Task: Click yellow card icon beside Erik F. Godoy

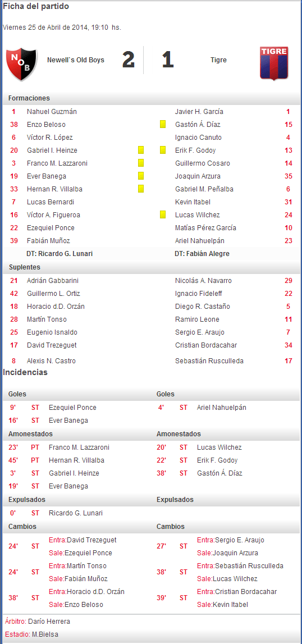Action: (x=163, y=150)
